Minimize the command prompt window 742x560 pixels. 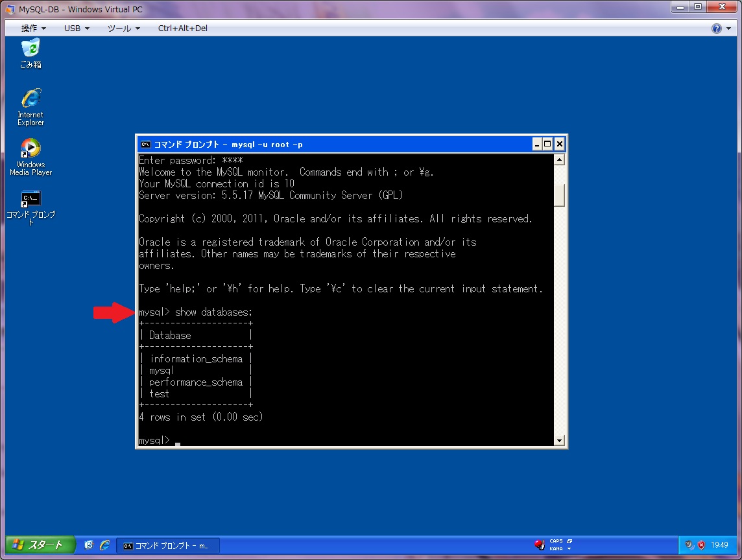point(536,145)
